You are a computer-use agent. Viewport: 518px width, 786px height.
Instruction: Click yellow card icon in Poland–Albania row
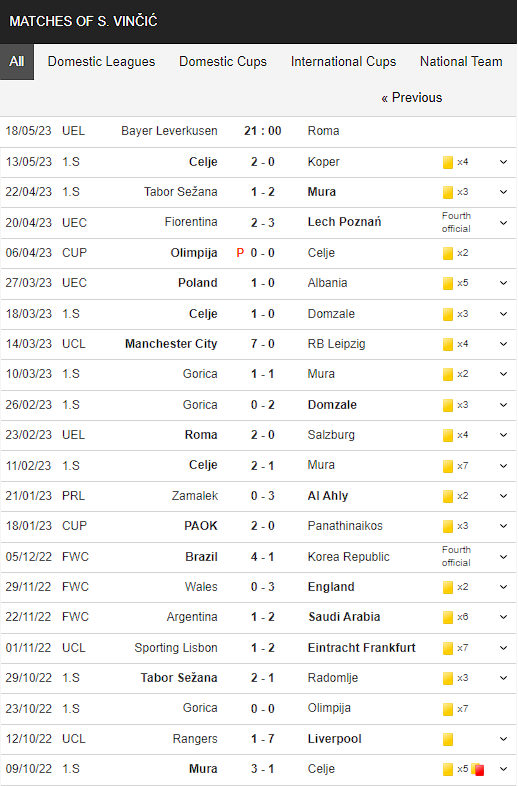click(448, 283)
